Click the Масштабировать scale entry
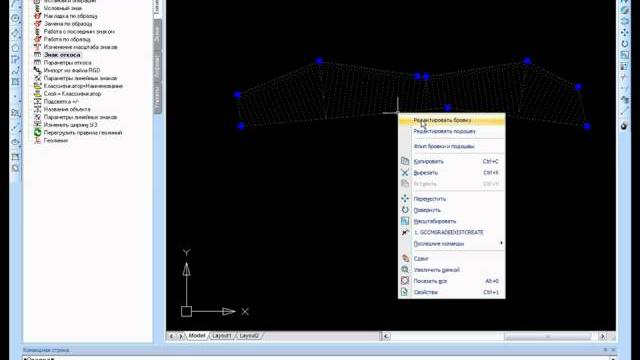 click(x=451, y=221)
